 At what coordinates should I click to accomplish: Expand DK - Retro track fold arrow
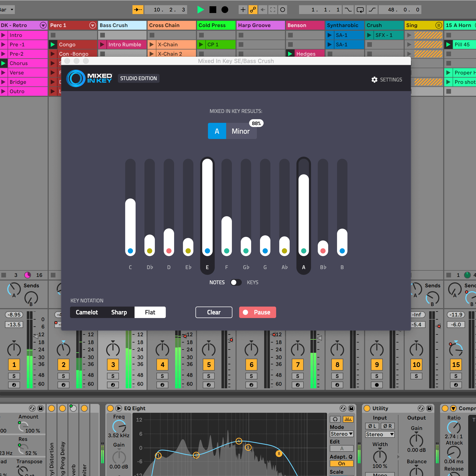(43, 25)
